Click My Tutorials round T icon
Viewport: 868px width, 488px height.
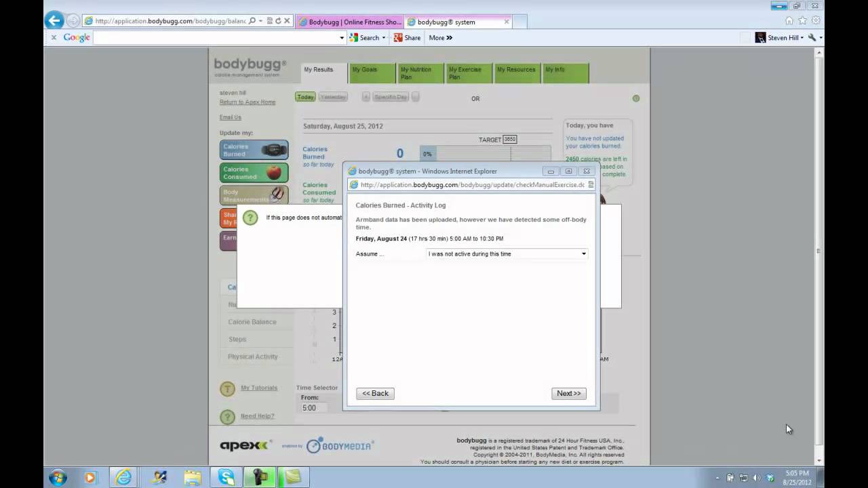(227, 388)
